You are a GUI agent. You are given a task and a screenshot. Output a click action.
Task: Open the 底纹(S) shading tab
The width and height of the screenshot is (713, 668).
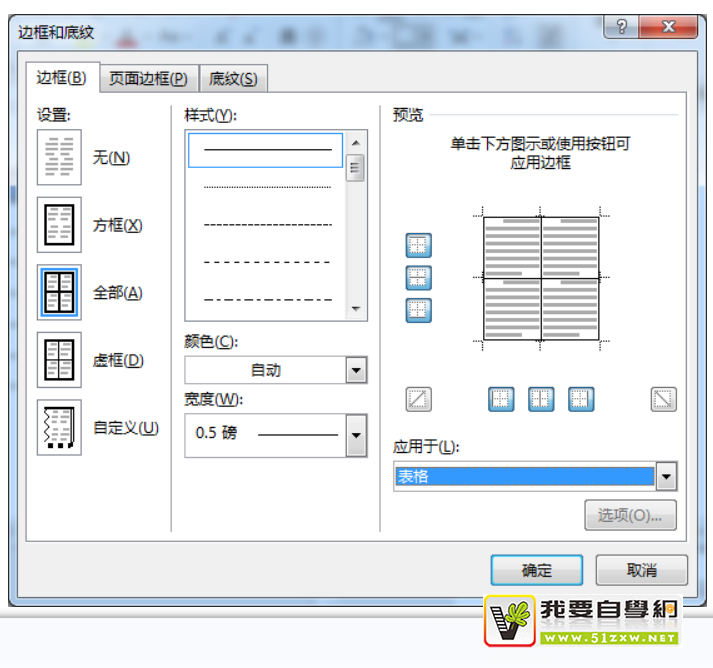tap(233, 79)
